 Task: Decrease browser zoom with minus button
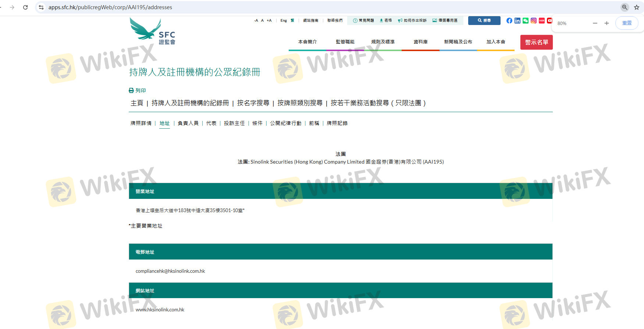coord(595,23)
